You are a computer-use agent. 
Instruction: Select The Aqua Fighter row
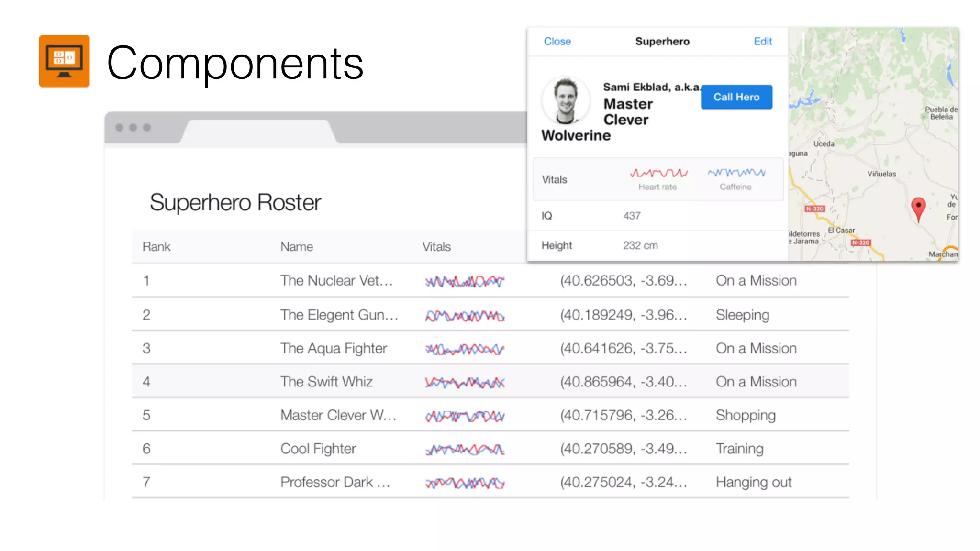click(334, 348)
